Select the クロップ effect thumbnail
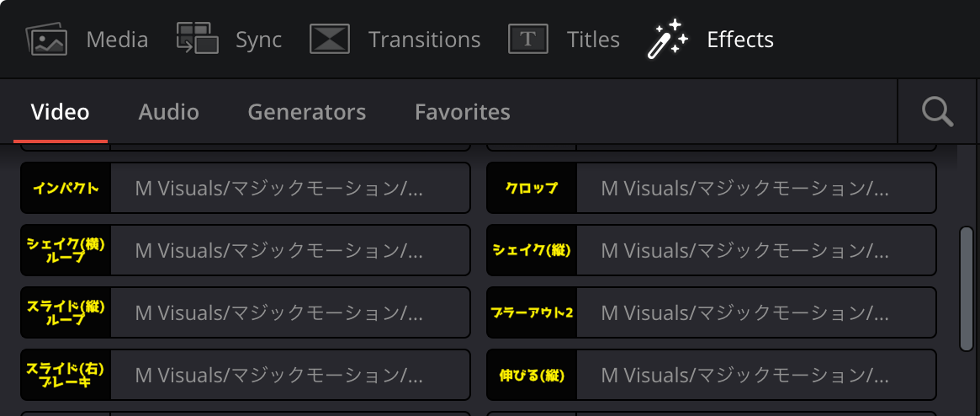 coord(532,188)
